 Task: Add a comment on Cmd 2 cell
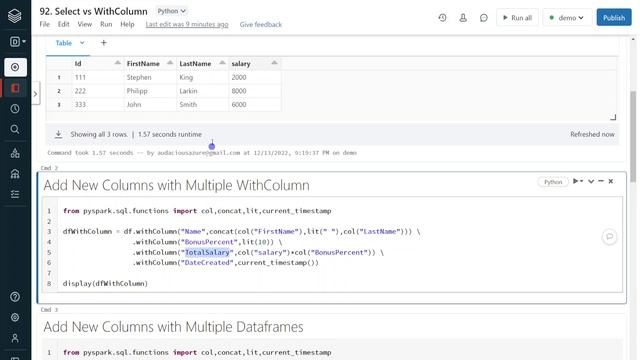(609, 237)
